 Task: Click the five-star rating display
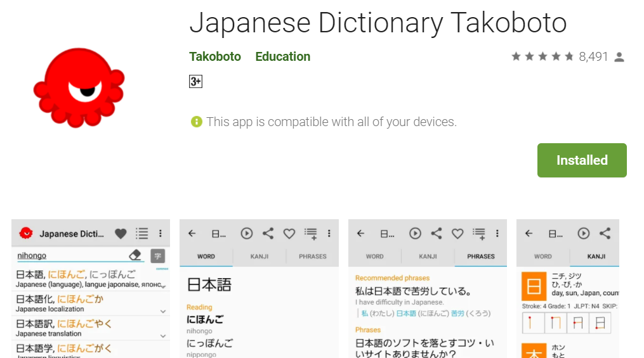point(542,56)
